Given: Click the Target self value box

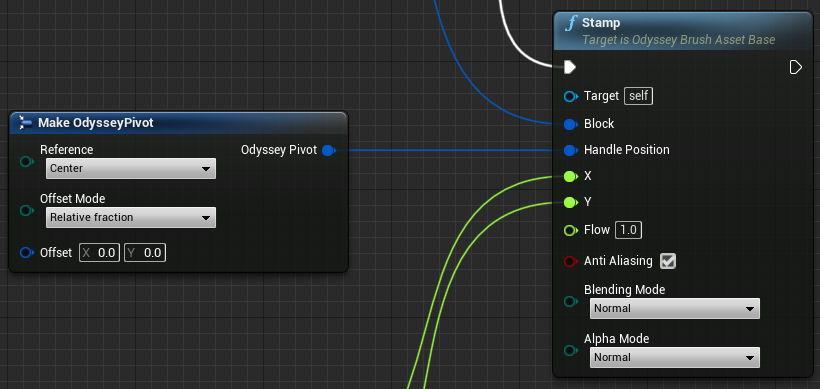Looking at the screenshot, I should pyautogui.click(x=639, y=96).
